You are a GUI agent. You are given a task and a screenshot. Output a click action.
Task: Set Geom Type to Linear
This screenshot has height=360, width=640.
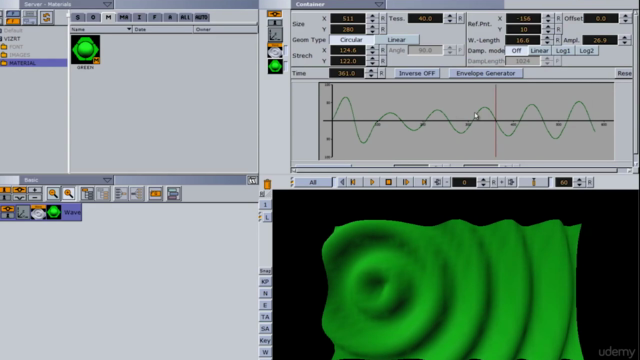(x=396, y=40)
